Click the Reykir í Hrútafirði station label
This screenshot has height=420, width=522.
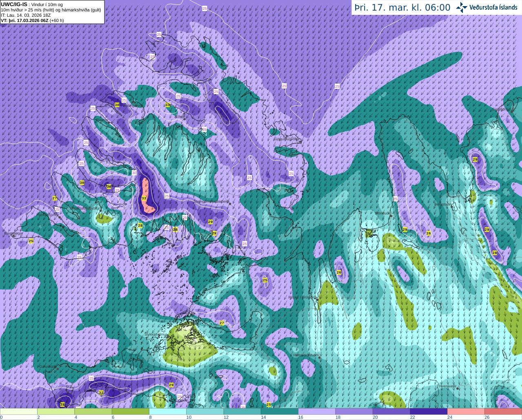(x=302, y=297)
